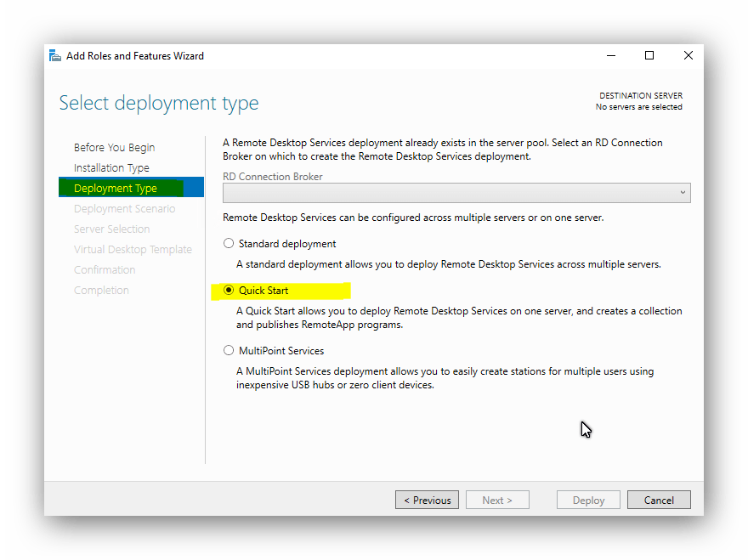
Task: Click 'No servers are selected' text
Action: pyautogui.click(x=638, y=107)
